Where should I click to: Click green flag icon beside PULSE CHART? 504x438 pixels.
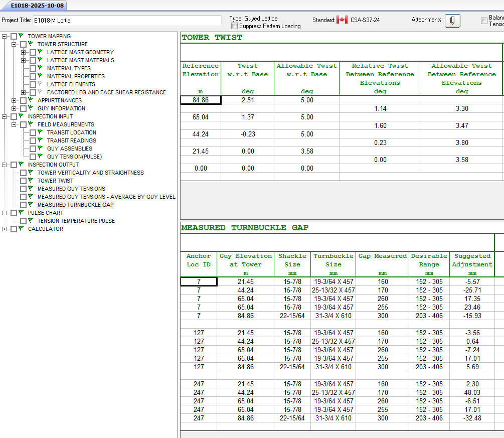click(x=21, y=212)
